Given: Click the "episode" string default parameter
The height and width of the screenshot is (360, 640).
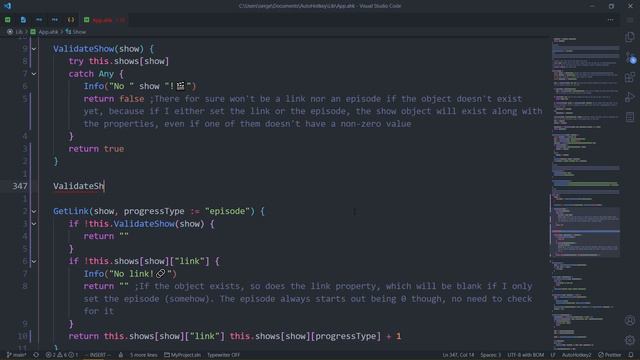Looking at the screenshot, I should tap(227, 211).
